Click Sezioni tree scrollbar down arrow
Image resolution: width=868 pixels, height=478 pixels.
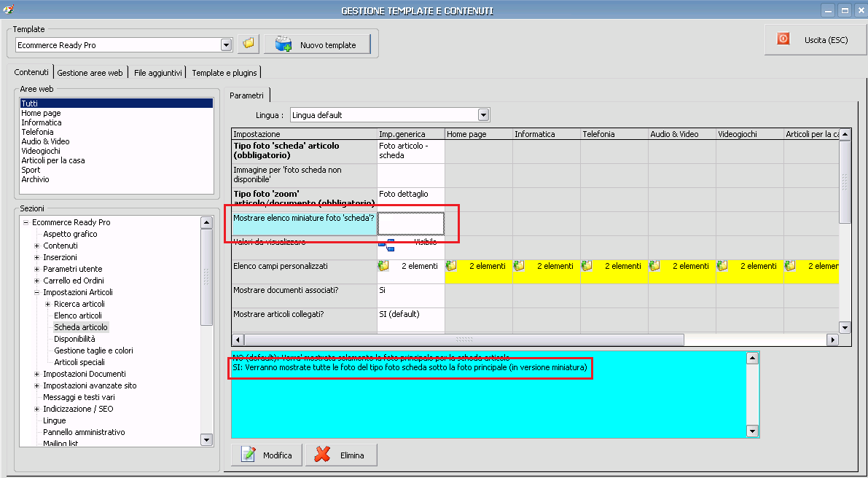click(206, 440)
